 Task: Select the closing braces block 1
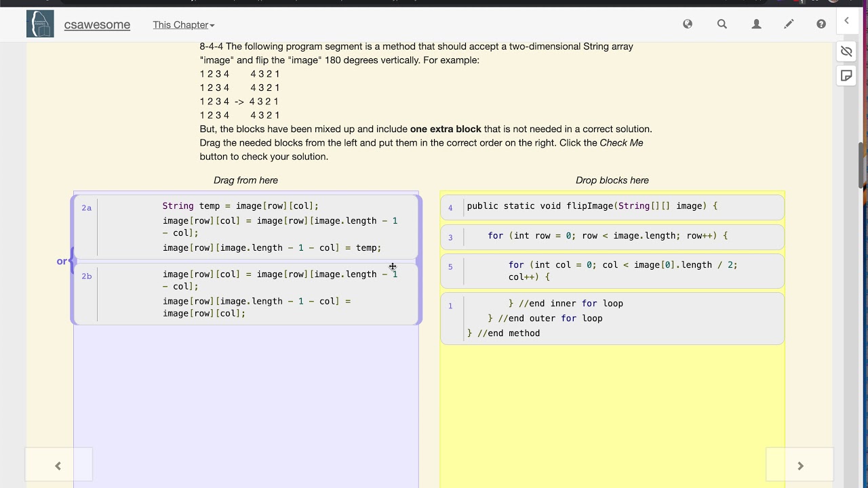click(612, 319)
